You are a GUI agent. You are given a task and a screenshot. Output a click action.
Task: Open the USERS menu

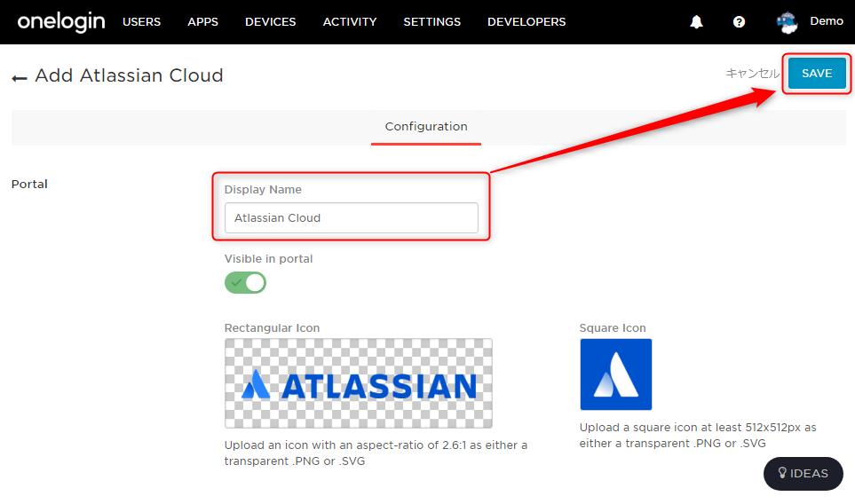(x=142, y=22)
